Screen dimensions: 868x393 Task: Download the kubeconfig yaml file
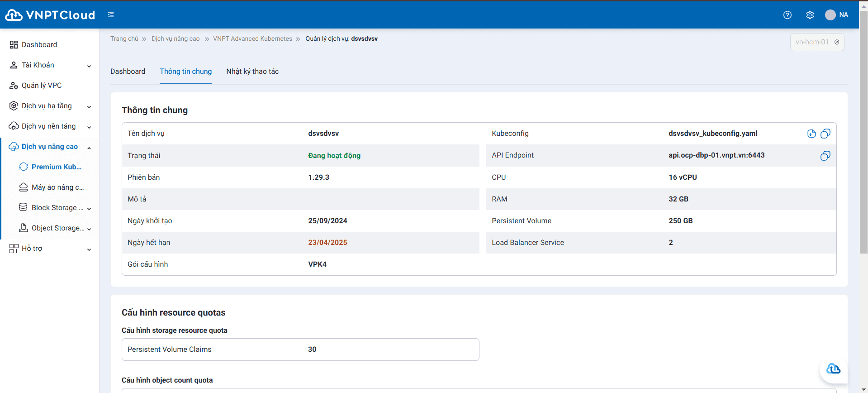coord(811,134)
